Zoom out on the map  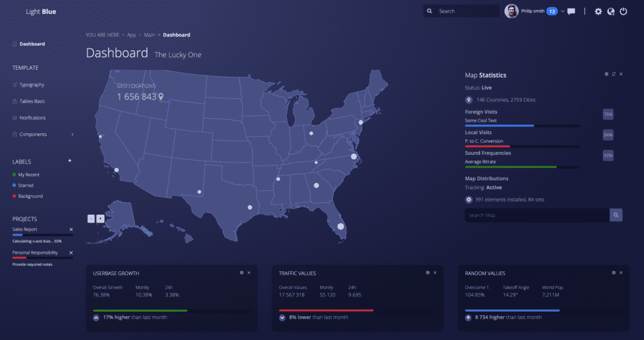[x=91, y=218]
